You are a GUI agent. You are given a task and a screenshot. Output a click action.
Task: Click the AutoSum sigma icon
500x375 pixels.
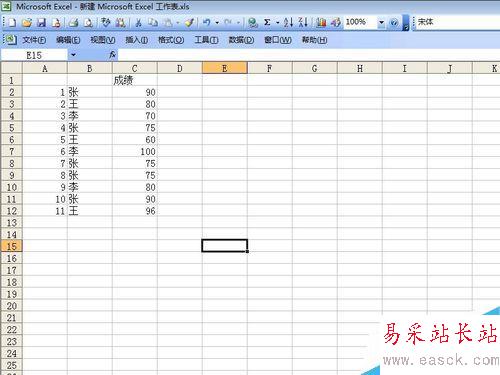(267, 23)
